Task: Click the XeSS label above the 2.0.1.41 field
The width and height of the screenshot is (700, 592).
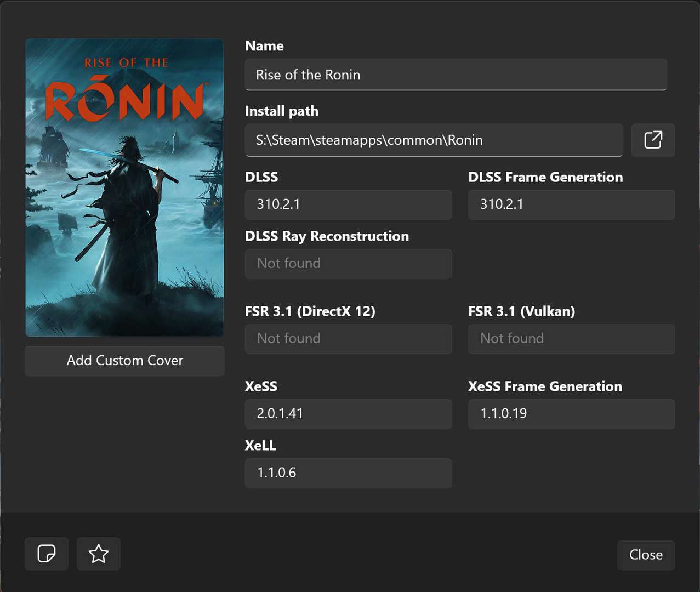Action: pyautogui.click(x=261, y=386)
